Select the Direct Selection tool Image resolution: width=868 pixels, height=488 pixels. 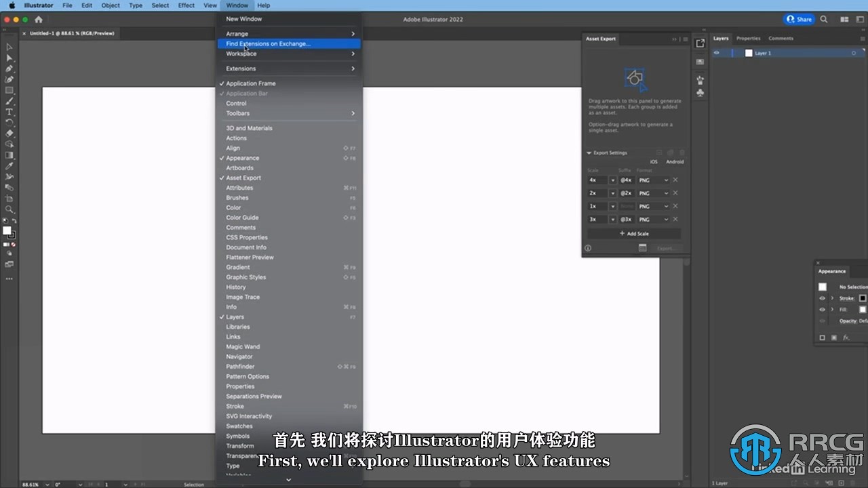click(x=9, y=58)
